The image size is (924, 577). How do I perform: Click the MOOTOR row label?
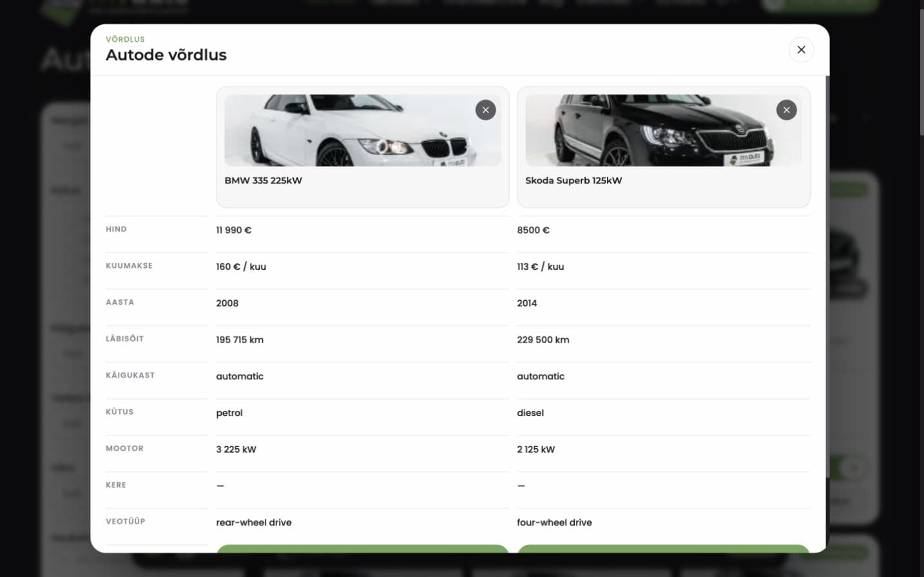tap(124, 448)
